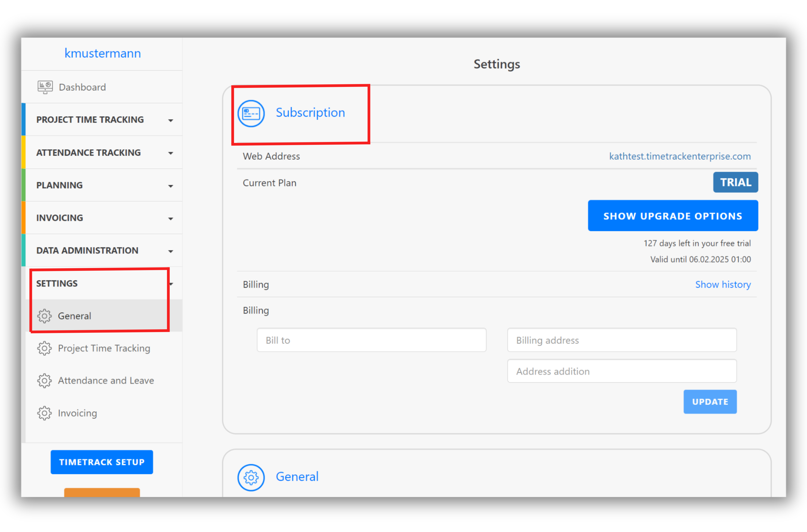Click inside the Bill to field
807x532 pixels.
tap(371, 340)
